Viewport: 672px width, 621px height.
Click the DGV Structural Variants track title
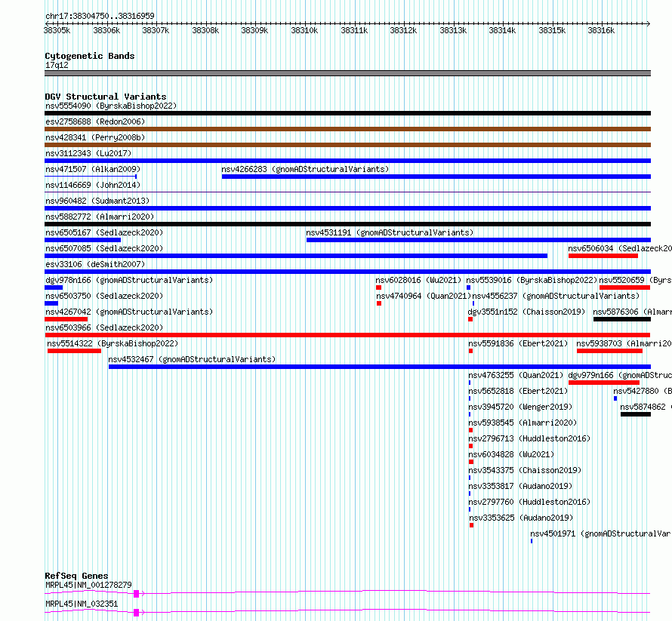(x=106, y=97)
